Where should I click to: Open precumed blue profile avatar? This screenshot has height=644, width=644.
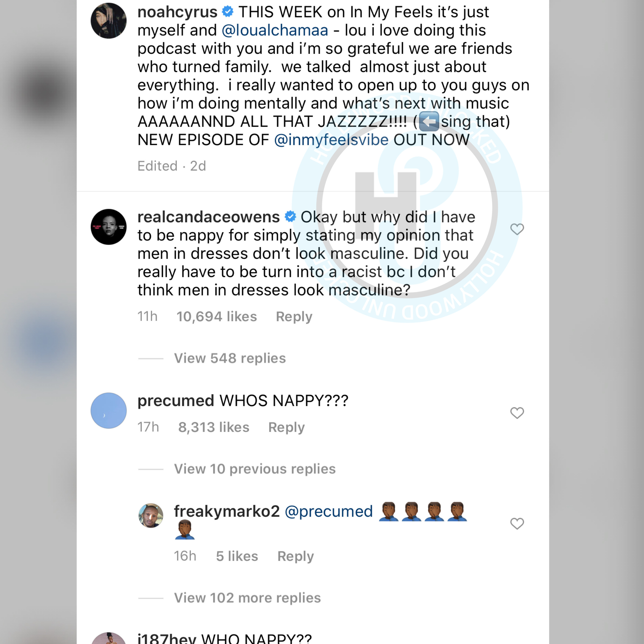(109, 410)
